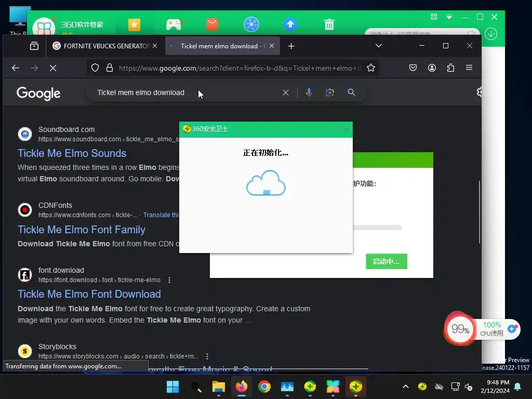Open Google Chrome from the taskbar
Image resolution: width=532 pixels, height=399 pixels.
[x=264, y=387]
